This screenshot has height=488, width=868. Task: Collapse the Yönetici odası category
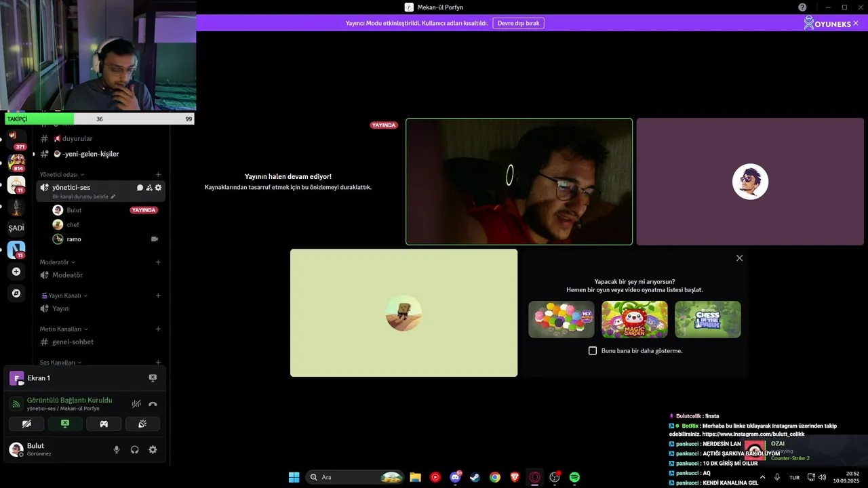61,174
